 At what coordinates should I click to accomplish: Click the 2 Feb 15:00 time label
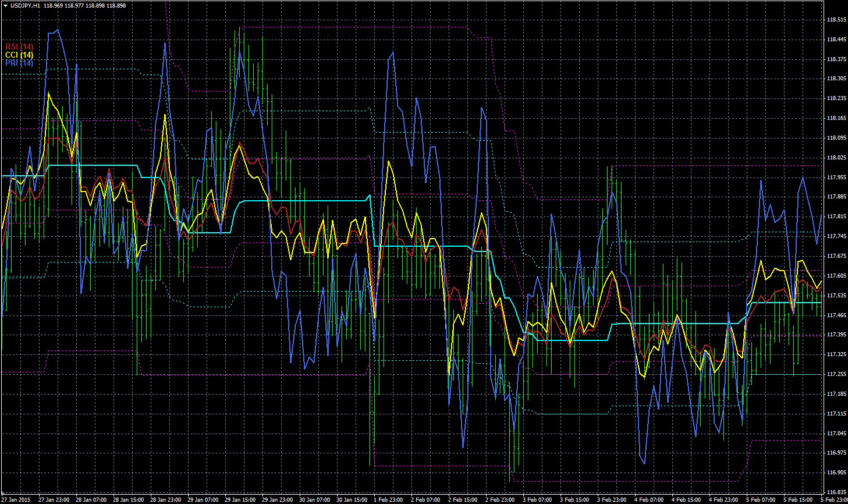click(x=463, y=500)
